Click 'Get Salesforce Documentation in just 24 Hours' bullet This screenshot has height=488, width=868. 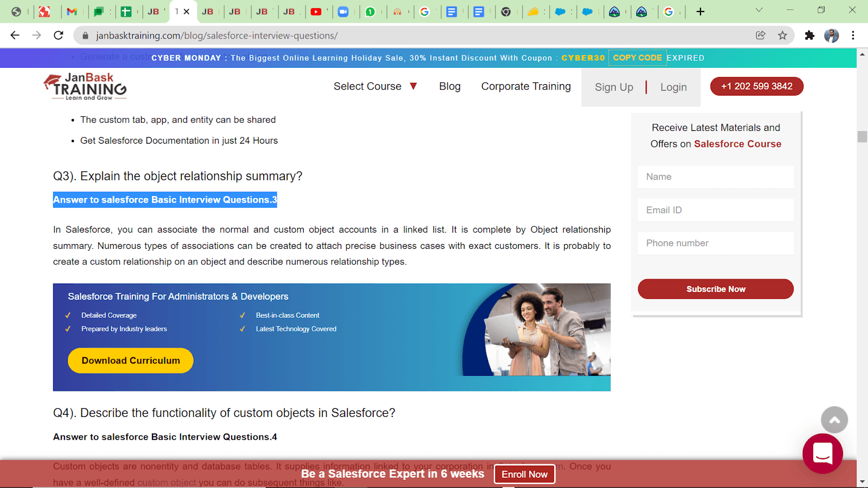pyautogui.click(x=179, y=140)
